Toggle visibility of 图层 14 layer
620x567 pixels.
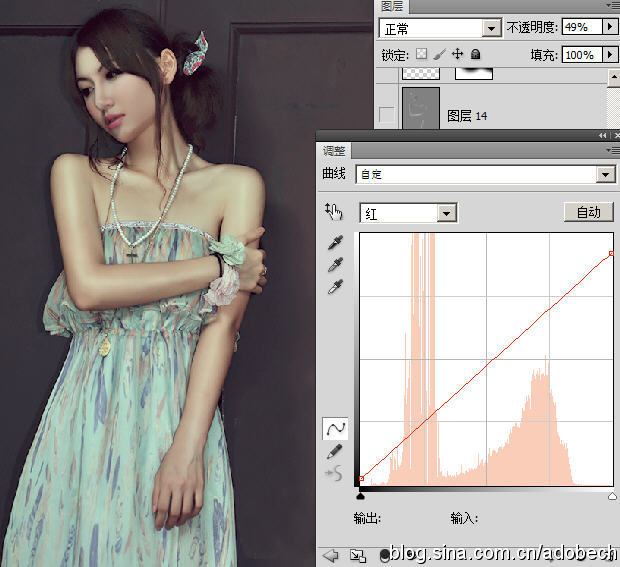pos(388,116)
